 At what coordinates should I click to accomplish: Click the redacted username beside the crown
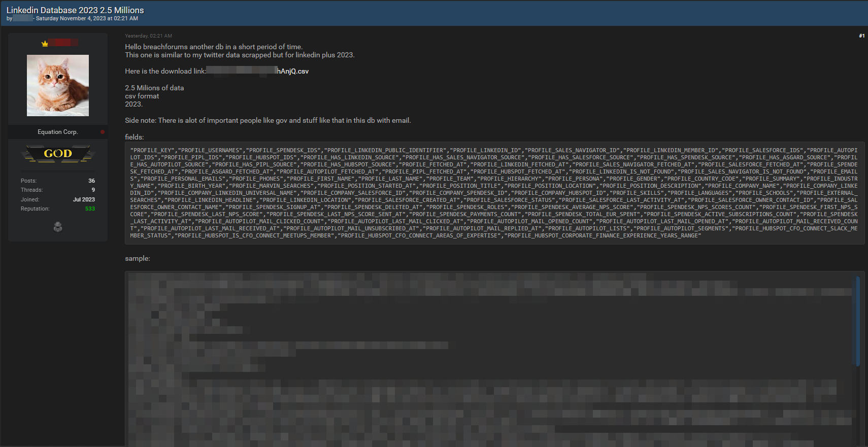[63, 43]
